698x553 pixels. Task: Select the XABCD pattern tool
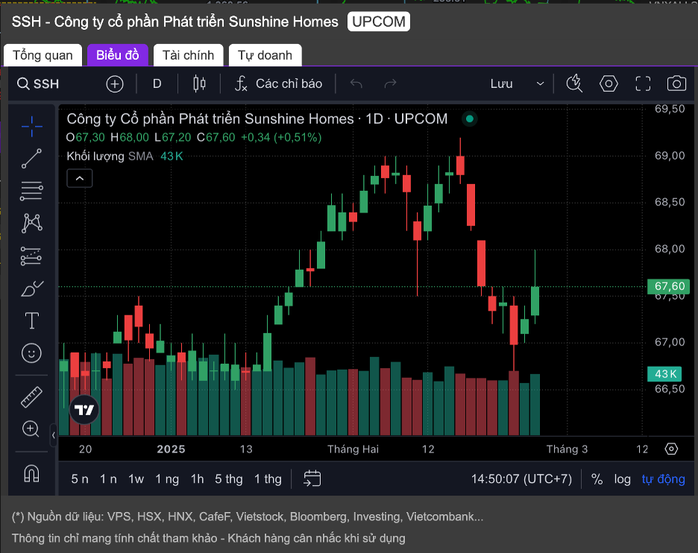coord(32,223)
